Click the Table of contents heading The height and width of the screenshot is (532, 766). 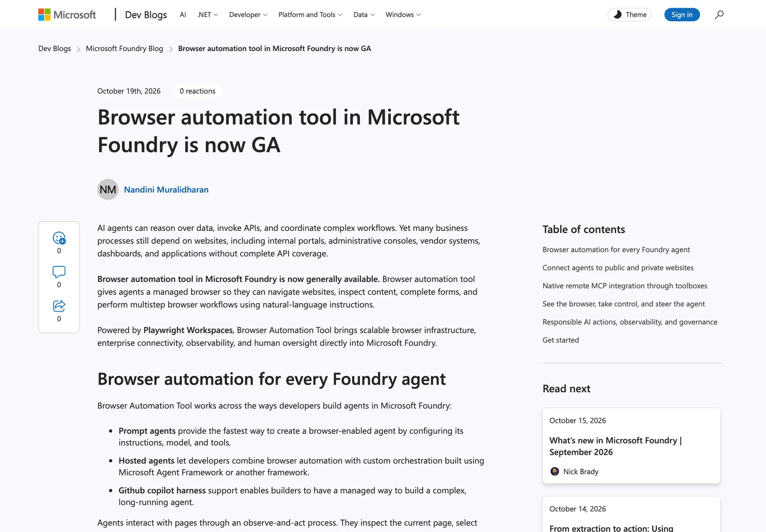(584, 229)
